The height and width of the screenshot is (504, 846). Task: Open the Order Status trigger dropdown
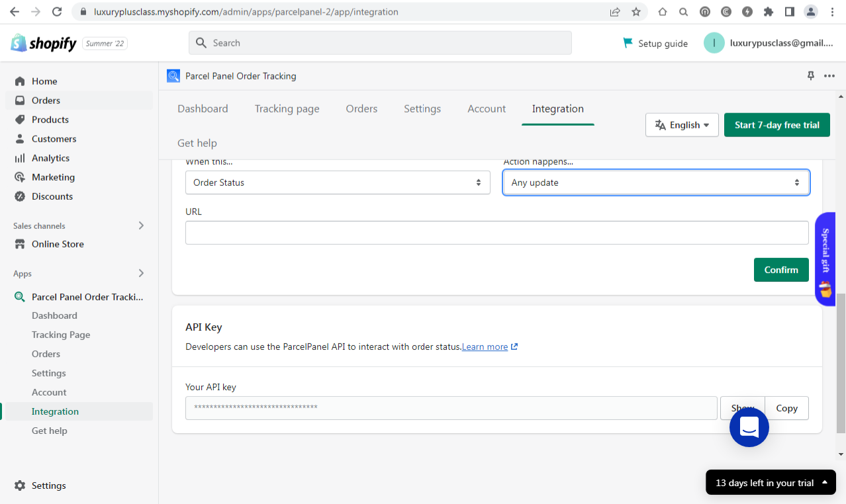(338, 182)
